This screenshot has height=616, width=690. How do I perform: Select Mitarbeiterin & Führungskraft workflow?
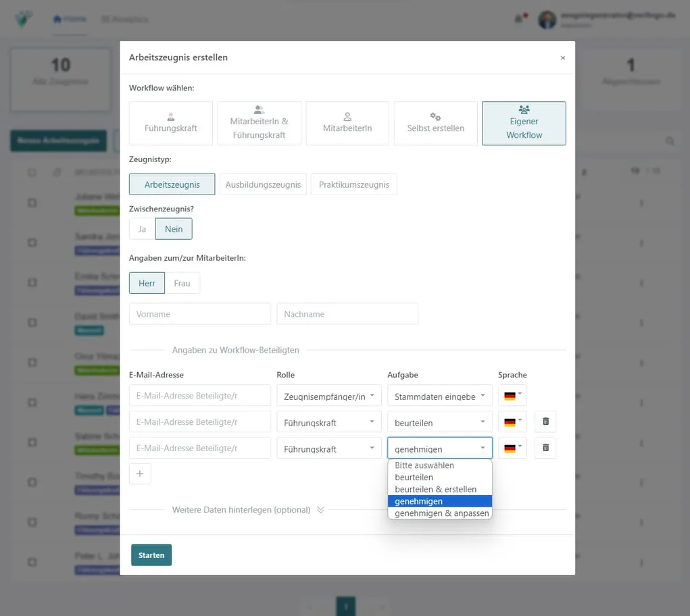[x=260, y=123]
